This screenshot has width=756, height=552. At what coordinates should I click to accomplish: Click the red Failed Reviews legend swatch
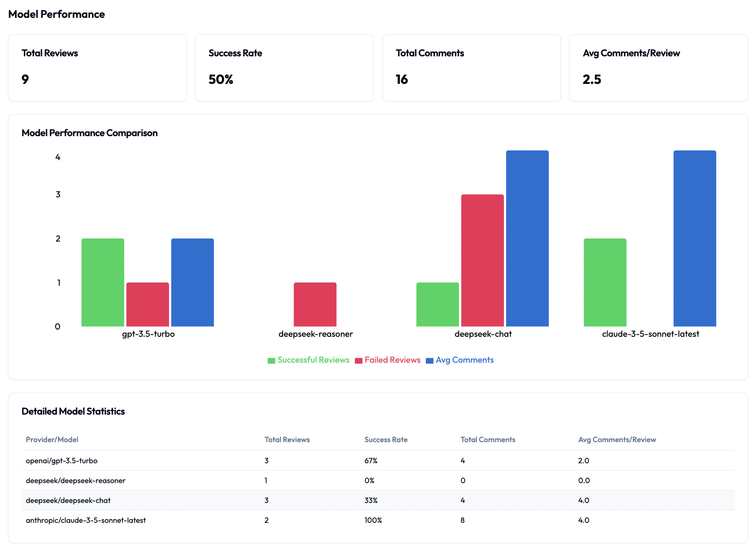point(359,361)
